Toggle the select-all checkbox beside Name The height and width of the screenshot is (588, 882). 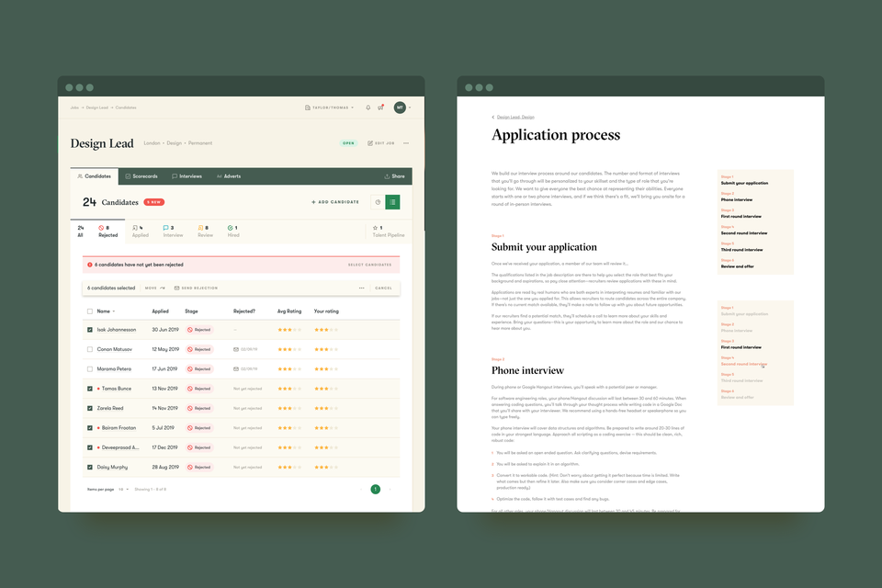click(90, 311)
